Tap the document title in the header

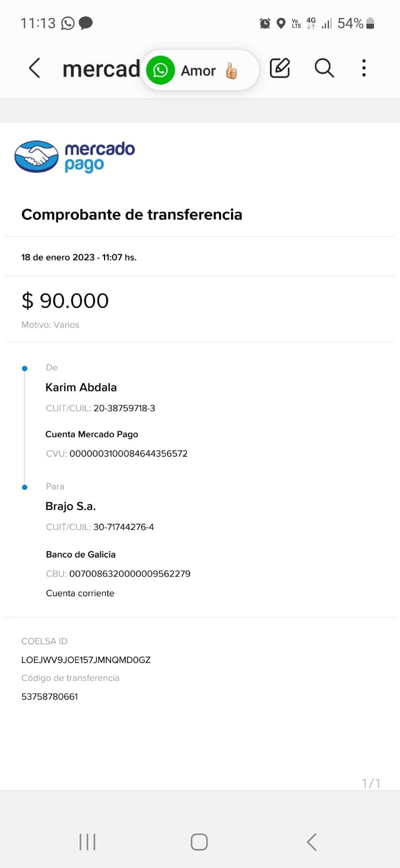[101, 69]
